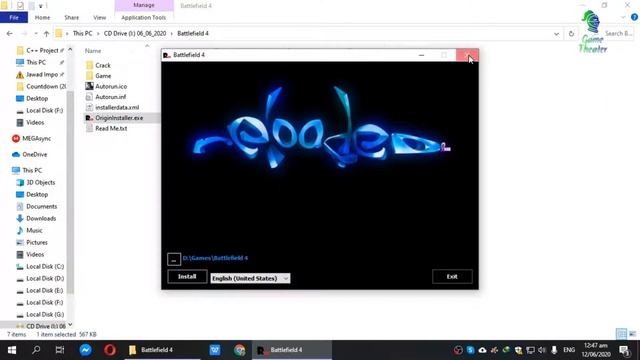This screenshot has height=360, width=640.
Task: Open Documents in navigation pane
Action: pos(36,207)
